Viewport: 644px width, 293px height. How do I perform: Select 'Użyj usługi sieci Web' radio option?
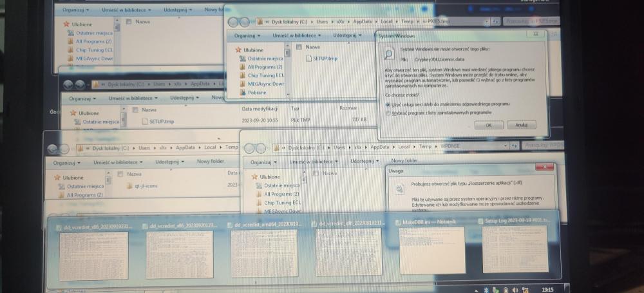(x=387, y=104)
